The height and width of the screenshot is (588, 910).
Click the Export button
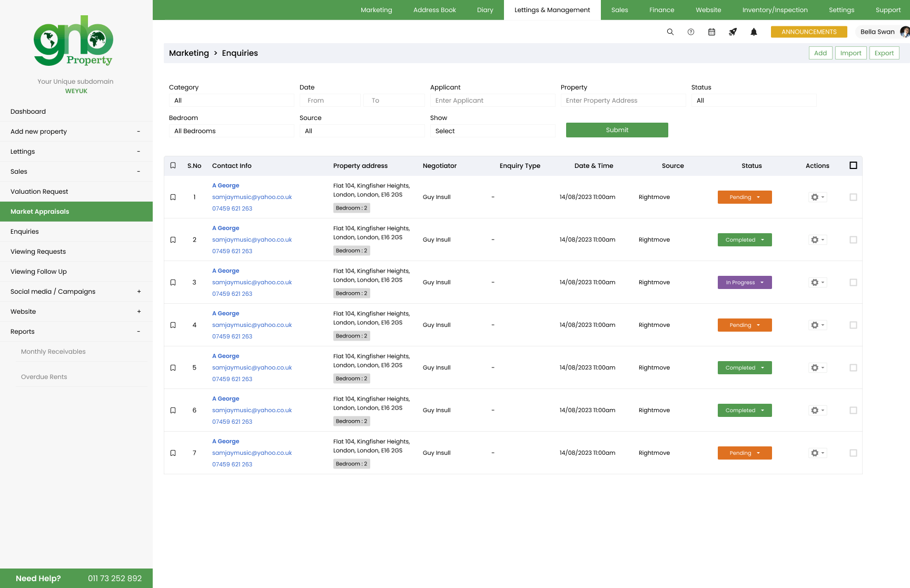[x=884, y=53]
